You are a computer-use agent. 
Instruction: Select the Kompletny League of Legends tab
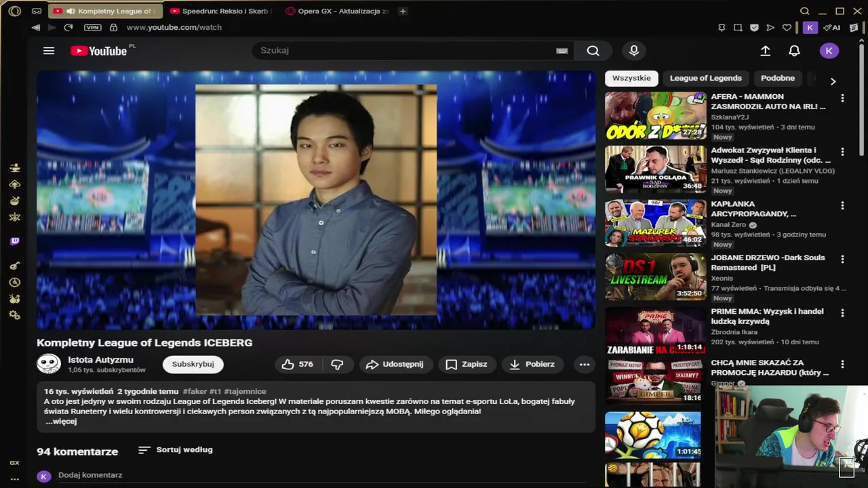pyautogui.click(x=105, y=11)
